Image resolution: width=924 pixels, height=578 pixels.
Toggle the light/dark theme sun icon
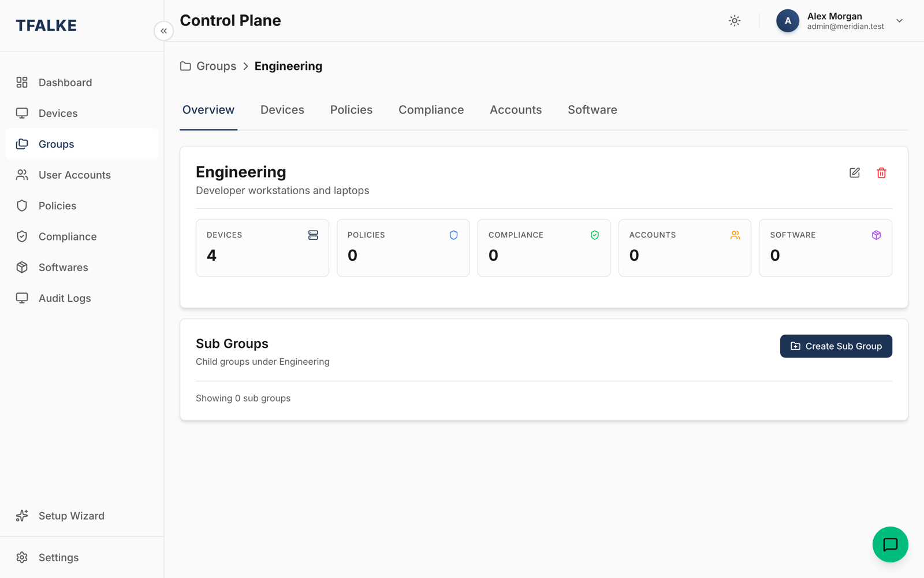(735, 21)
